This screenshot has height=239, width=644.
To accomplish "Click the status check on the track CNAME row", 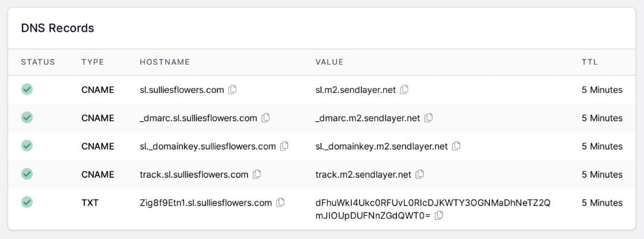I will [27, 174].
